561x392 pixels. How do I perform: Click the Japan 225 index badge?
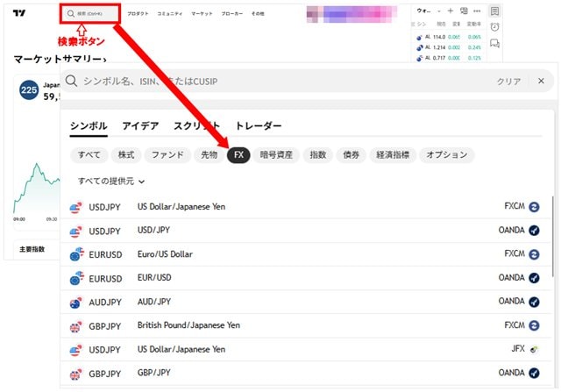(29, 89)
